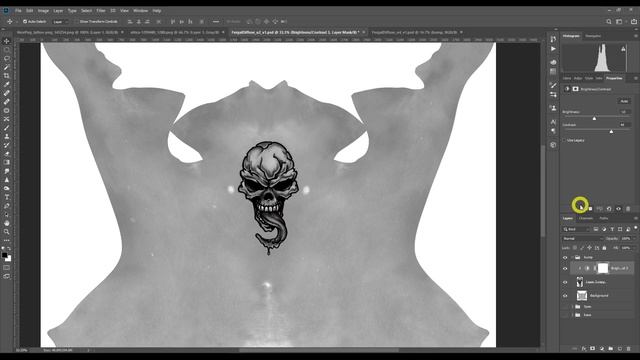Click the histogram cached data warning icon
640x360 pixels.
[x=623, y=49]
